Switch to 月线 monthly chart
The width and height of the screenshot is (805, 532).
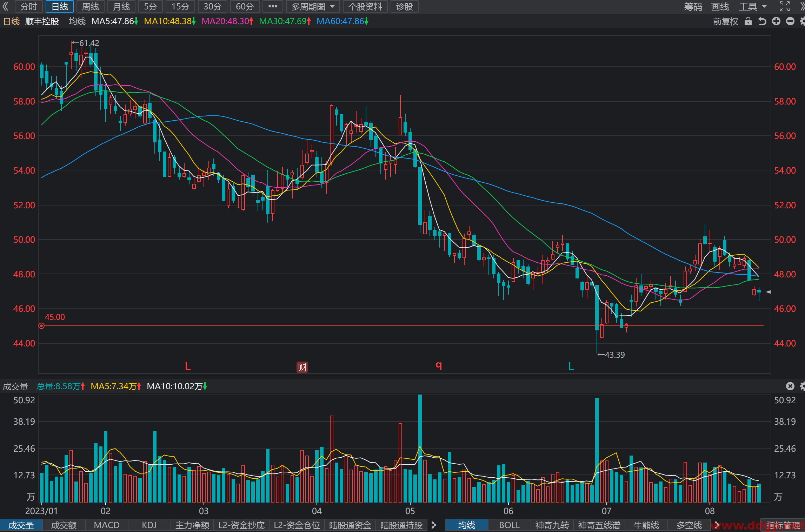pyautogui.click(x=121, y=7)
